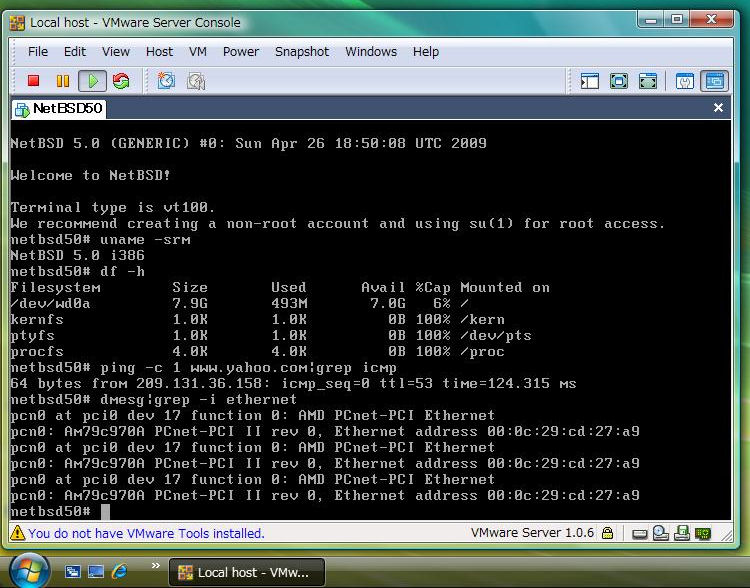Reset the virtual machine with red arrows icon

click(121, 81)
